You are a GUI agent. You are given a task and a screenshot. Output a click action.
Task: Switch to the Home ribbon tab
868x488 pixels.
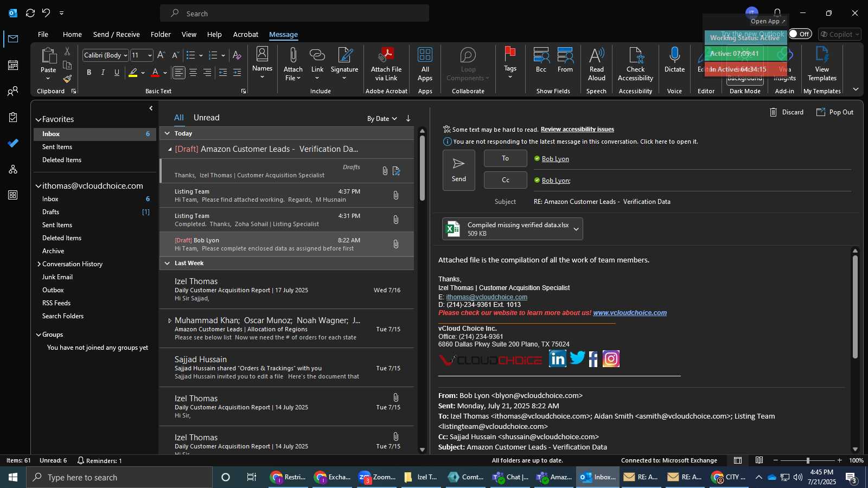(72, 34)
